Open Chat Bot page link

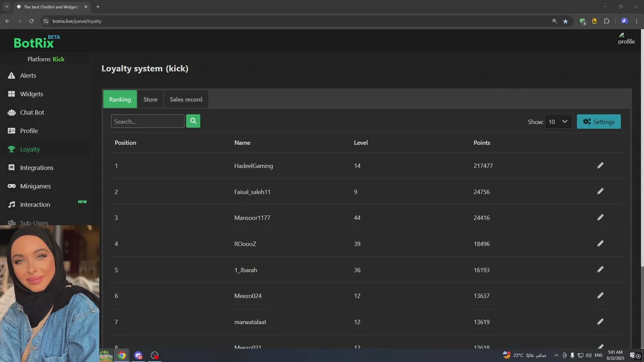tap(32, 113)
